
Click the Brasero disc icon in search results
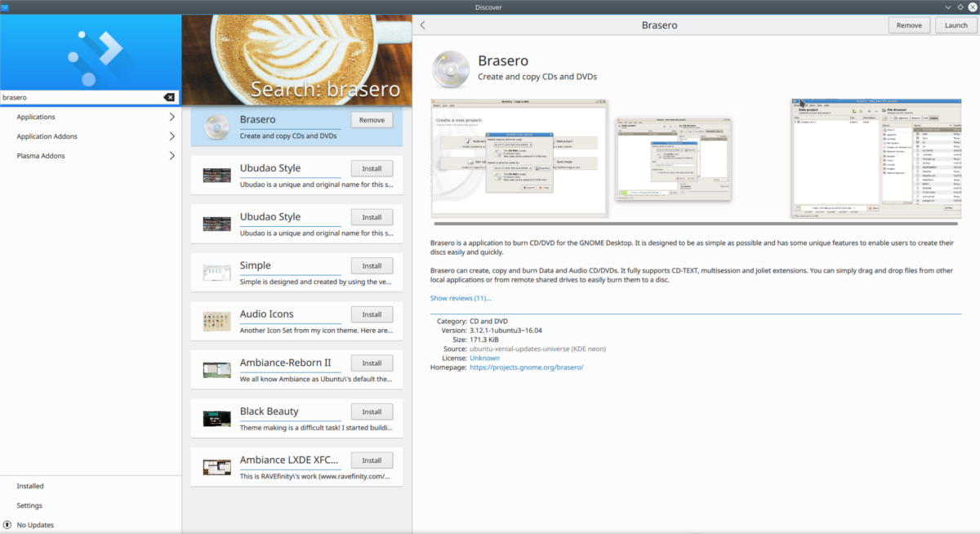[216, 127]
